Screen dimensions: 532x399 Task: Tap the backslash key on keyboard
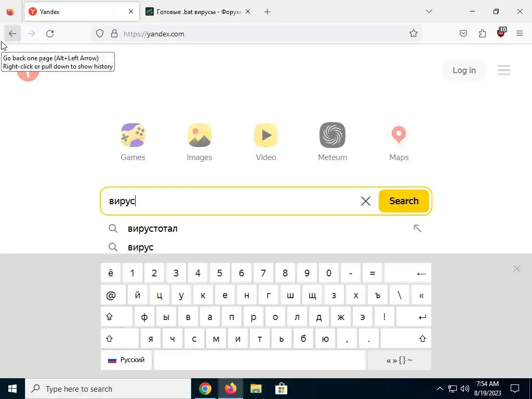[x=400, y=295]
